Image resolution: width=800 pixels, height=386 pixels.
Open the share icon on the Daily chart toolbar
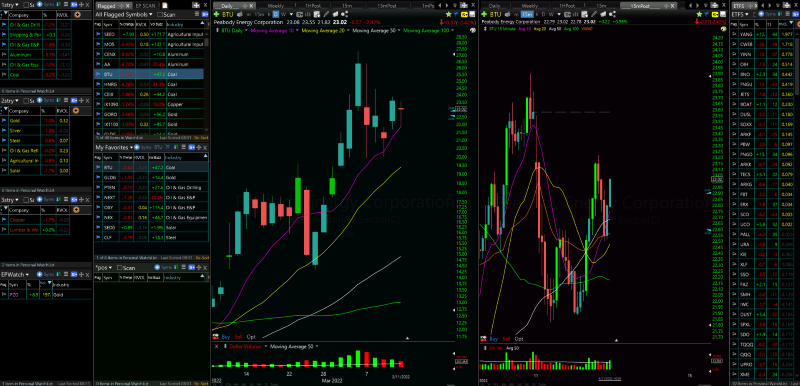pyautogui.click(x=344, y=14)
